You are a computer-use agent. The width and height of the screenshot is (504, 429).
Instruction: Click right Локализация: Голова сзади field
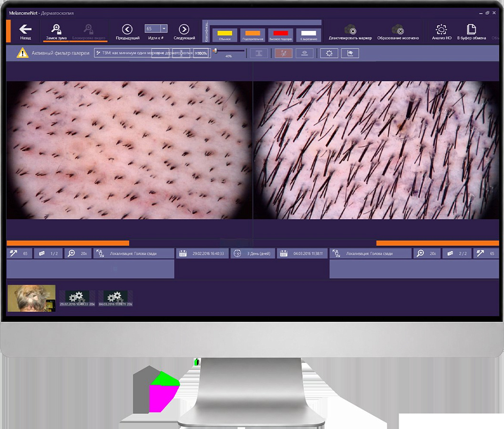click(x=370, y=254)
